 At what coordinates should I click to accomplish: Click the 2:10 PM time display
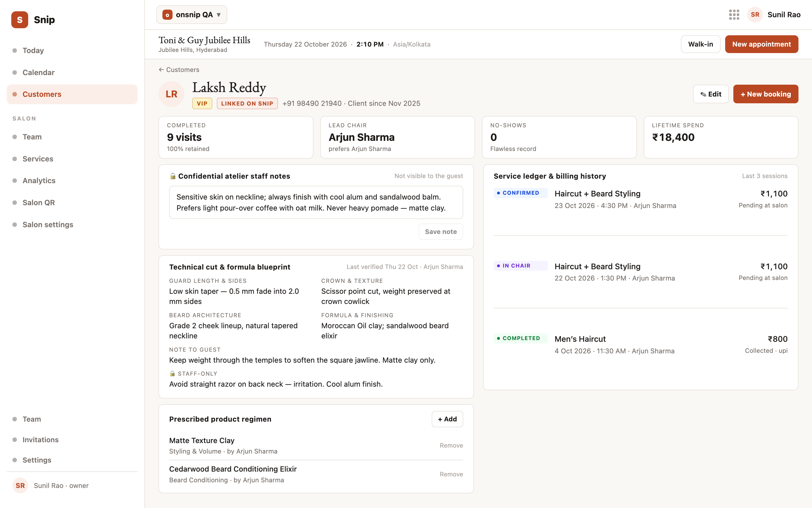pyautogui.click(x=370, y=44)
